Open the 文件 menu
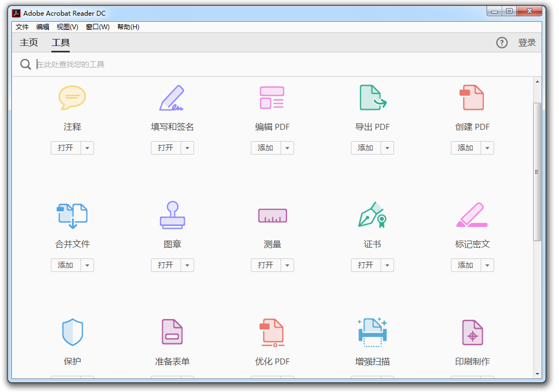Image resolution: width=559 pixels, height=392 pixels. [x=22, y=27]
